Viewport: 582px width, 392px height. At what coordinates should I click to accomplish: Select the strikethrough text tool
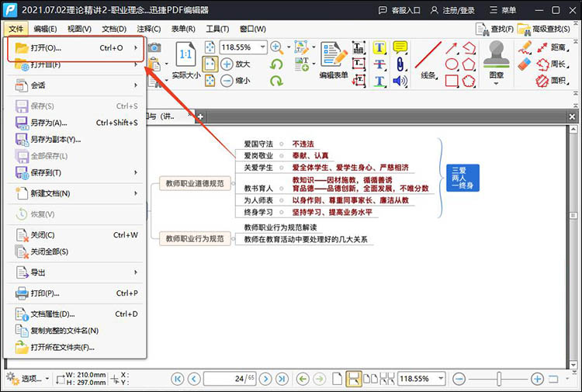tap(379, 64)
